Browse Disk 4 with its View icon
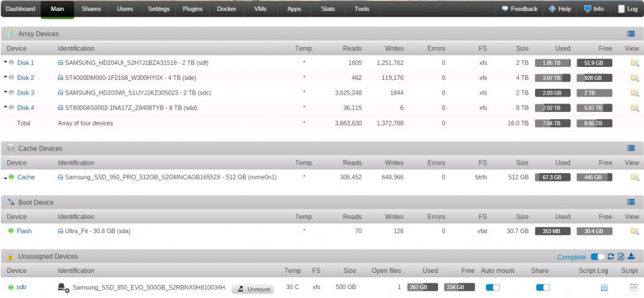Viewport: 644px width, 298px height. click(634, 108)
